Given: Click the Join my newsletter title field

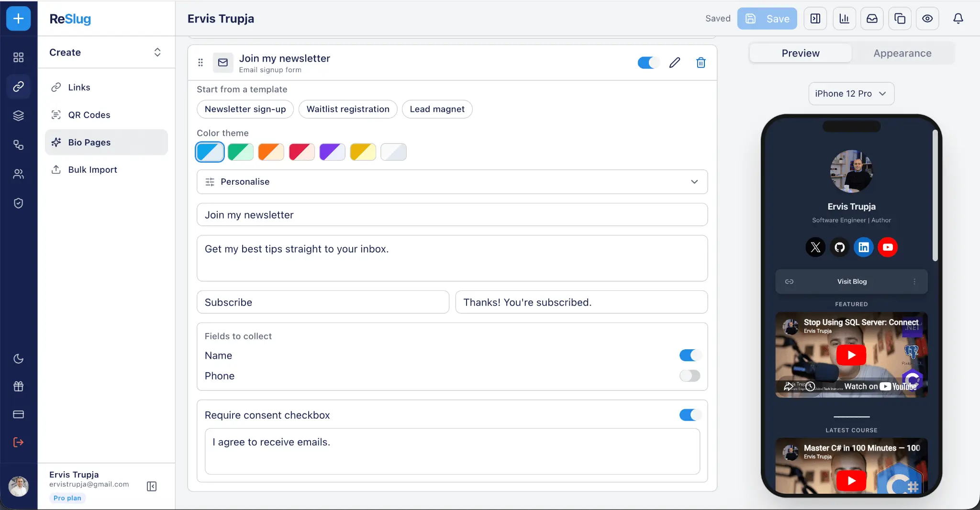Looking at the screenshot, I should pos(452,215).
